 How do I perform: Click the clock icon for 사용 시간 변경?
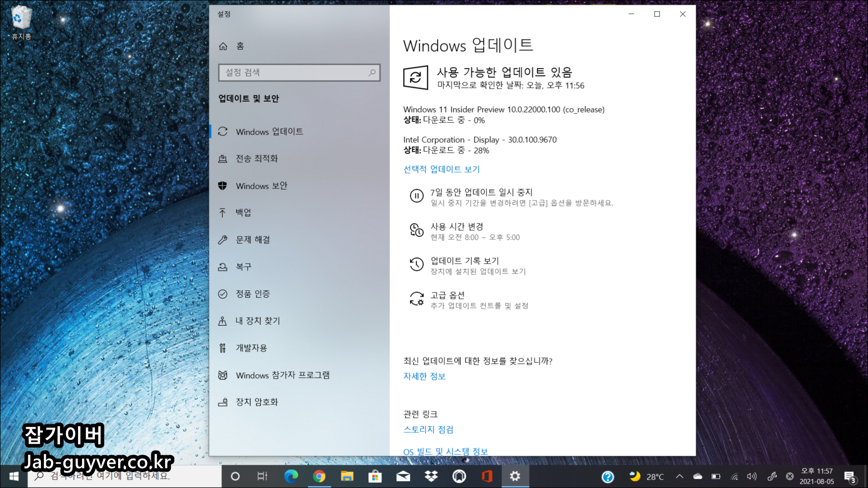coord(417,230)
